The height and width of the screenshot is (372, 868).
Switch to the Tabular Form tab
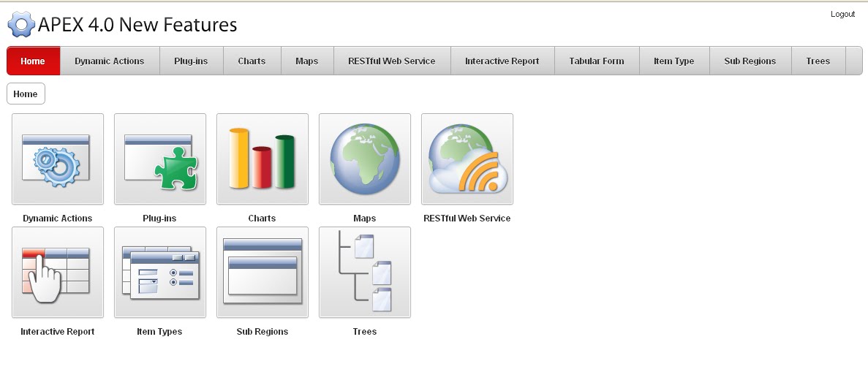point(597,61)
